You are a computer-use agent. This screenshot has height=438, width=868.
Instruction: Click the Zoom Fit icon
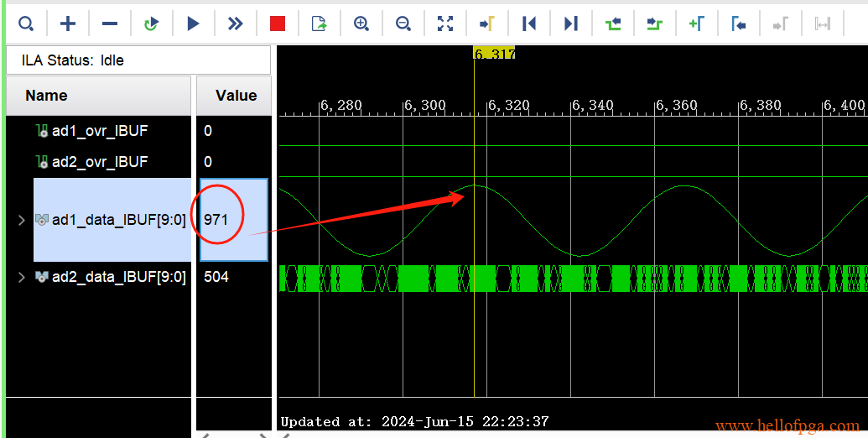pos(445,23)
